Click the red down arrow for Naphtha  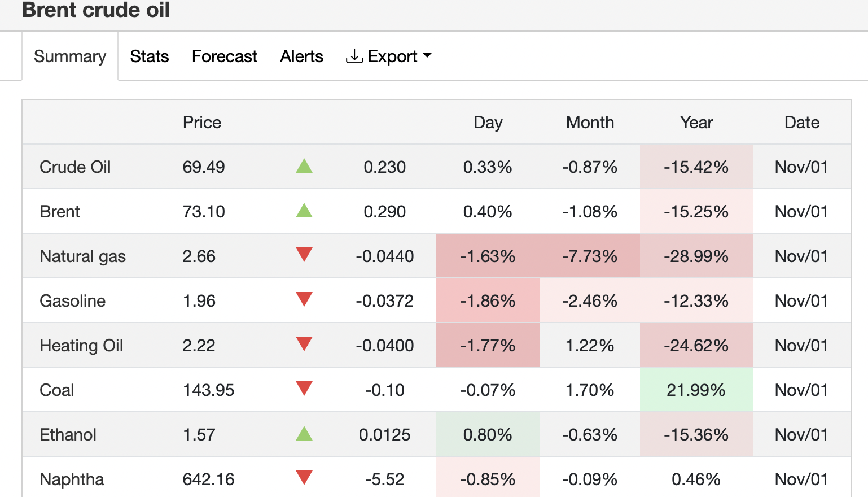(x=304, y=478)
